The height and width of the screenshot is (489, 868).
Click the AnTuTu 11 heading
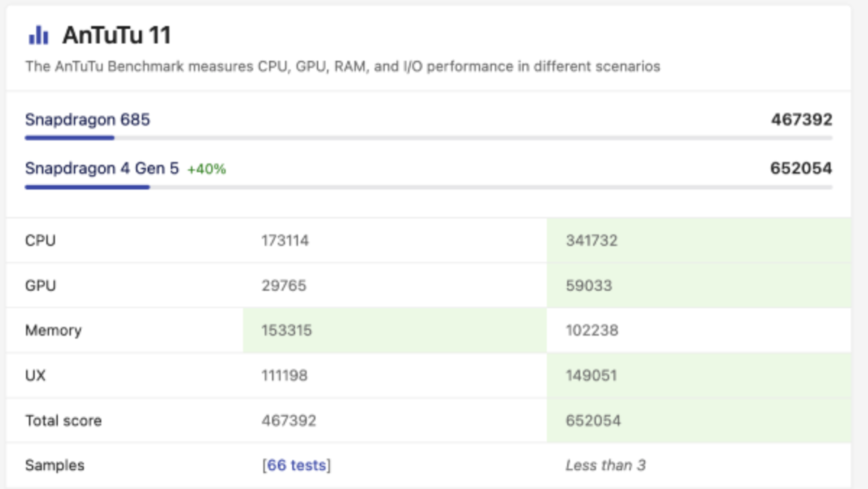(116, 35)
